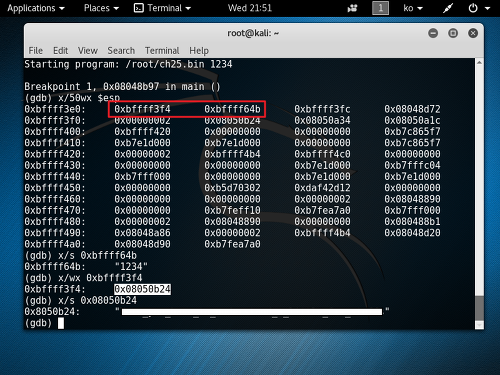The width and height of the screenshot is (500, 375).
Task: Open the Places menu in top bar
Action: [x=101, y=8]
